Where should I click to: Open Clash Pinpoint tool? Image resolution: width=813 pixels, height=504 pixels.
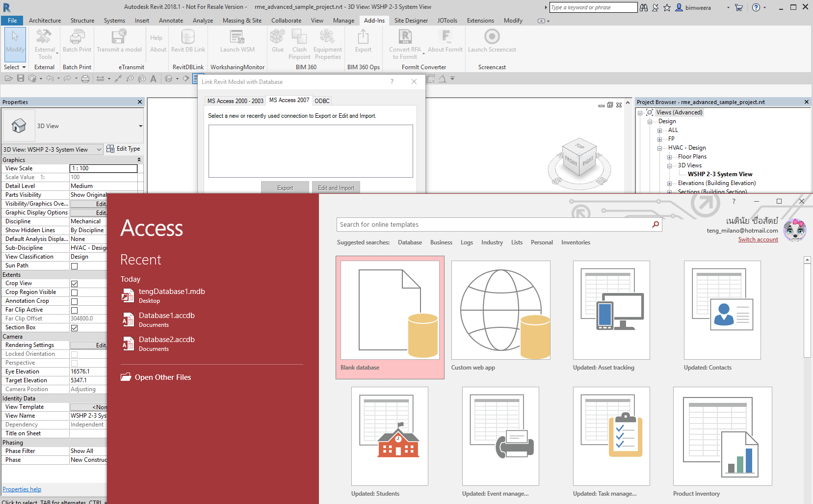299,44
